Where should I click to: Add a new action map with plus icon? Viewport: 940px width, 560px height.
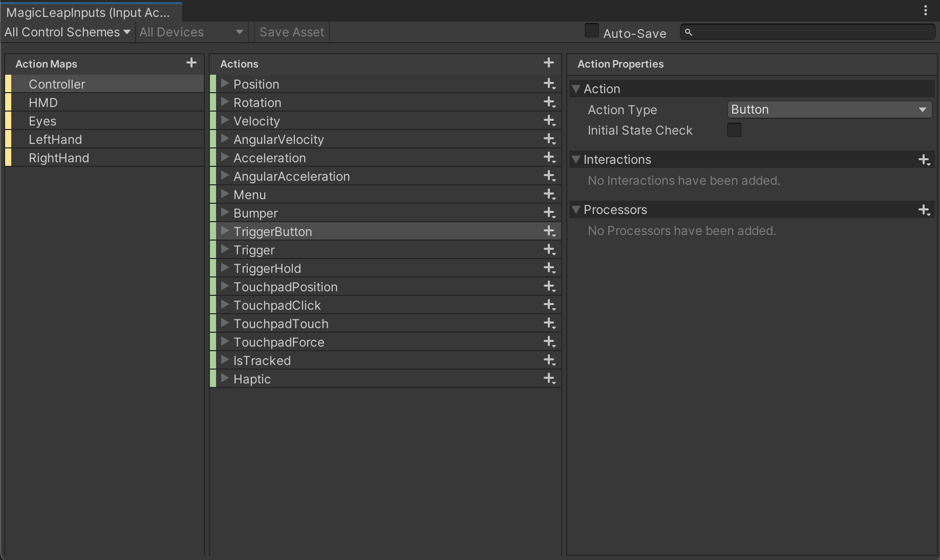pyautogui.click(x=191, y=63)
